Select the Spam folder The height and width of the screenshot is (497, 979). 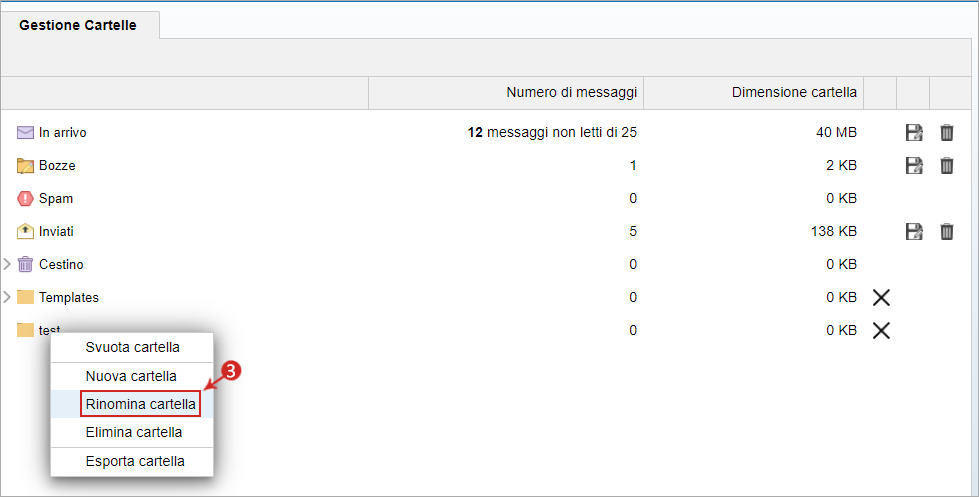56,199
